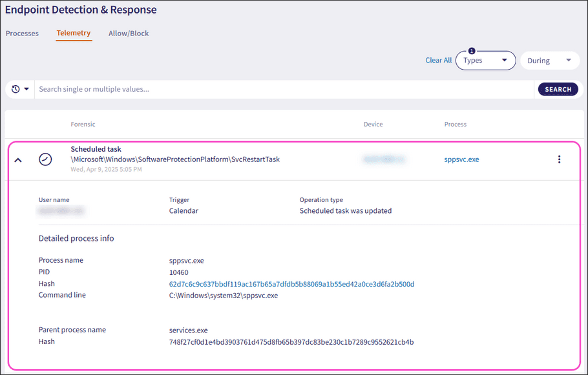
Task: Click the Detailed process info heading
Action: point(76,238)
